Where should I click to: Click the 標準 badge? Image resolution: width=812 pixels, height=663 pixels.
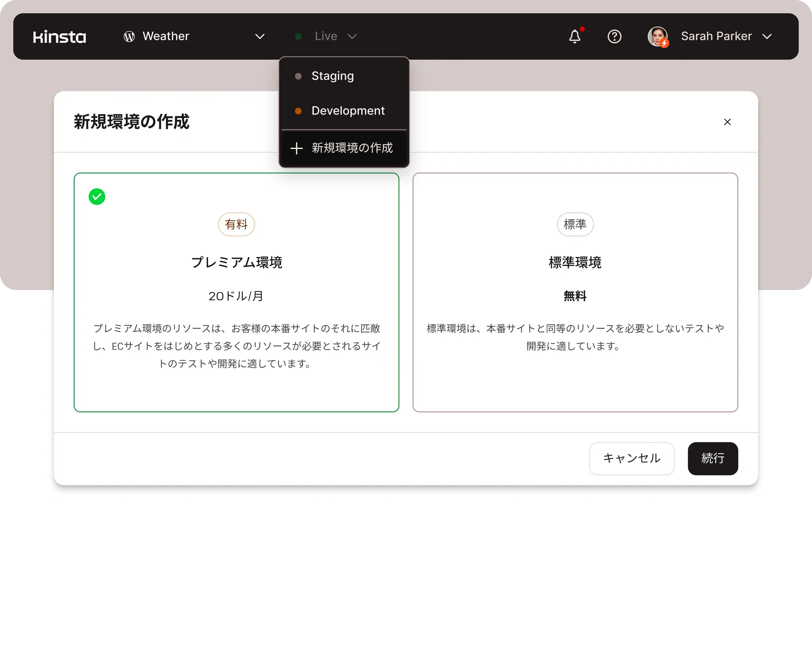click(575, 224)
